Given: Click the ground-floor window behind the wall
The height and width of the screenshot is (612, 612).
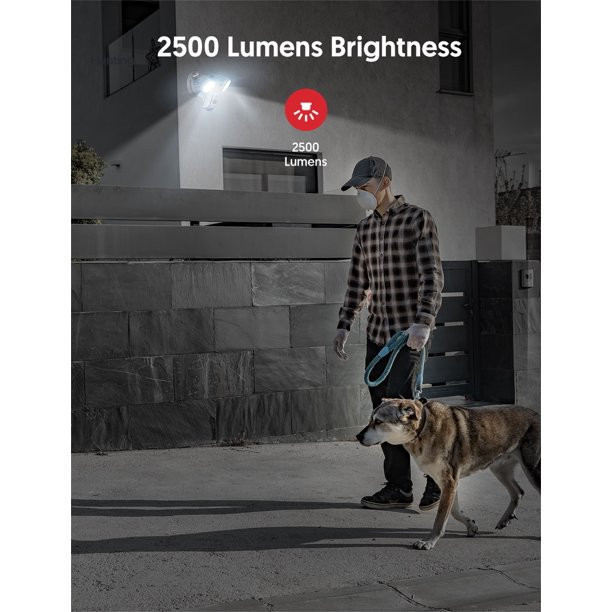Looking at the screenshot, I should coord(271,170).
